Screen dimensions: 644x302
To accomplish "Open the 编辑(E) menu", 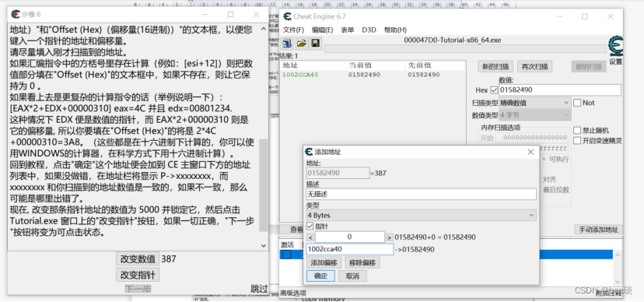I will pyautogui.click(x=323, y=30).
